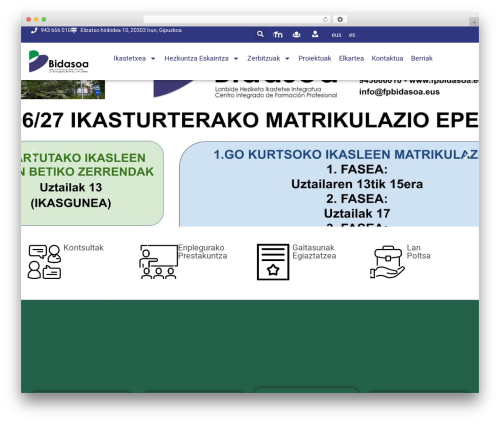Image resolution: width=500 pixels, height=423 pixels.
Task: Expand the Ikastetxea dropdown arrow
Action: [153, 59]
